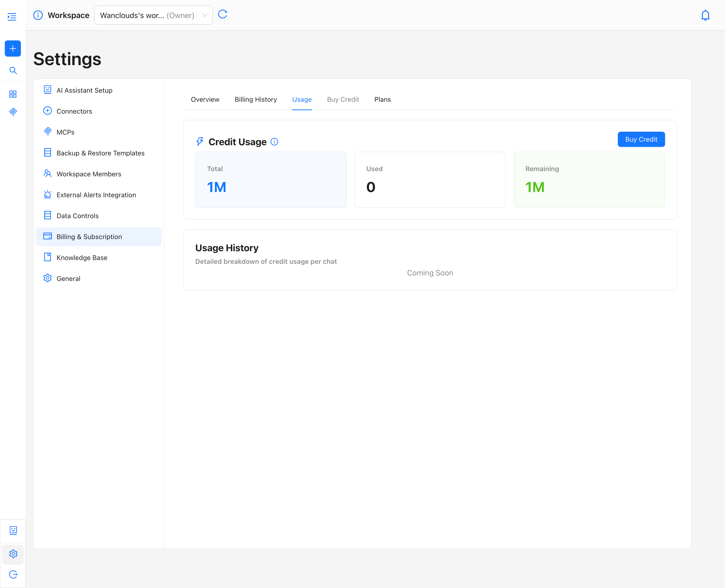This screenshot has width=725, height=588.
Task: Click the notification bell icon
Action: coord(705,15)
